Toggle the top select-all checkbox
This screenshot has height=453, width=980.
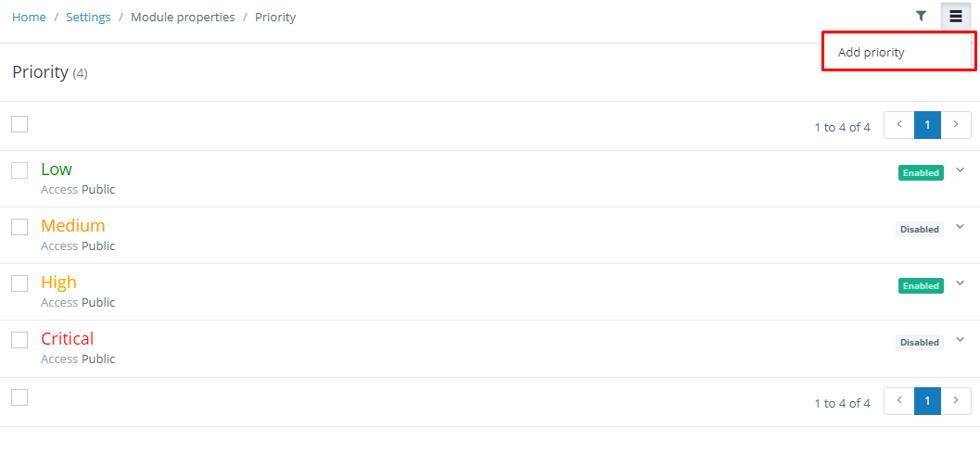coord(19,124)
